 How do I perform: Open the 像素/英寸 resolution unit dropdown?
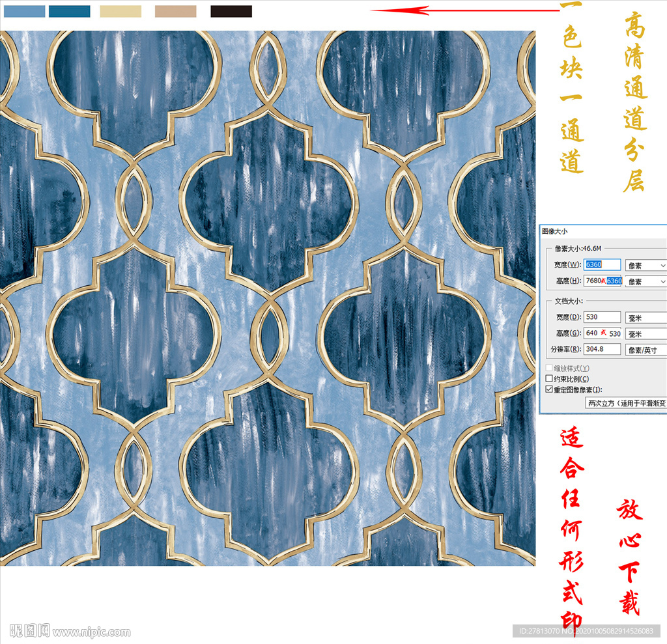[x=646, y=350]
